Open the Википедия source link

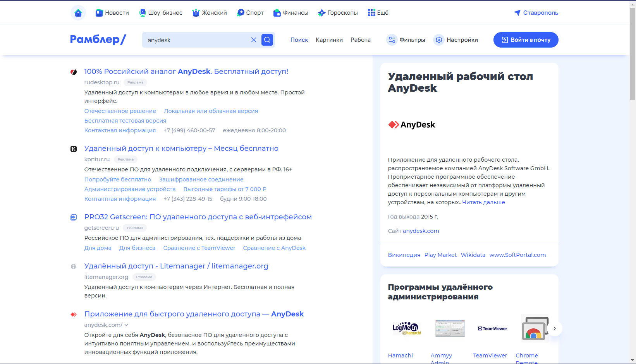(x=404, y=255)
